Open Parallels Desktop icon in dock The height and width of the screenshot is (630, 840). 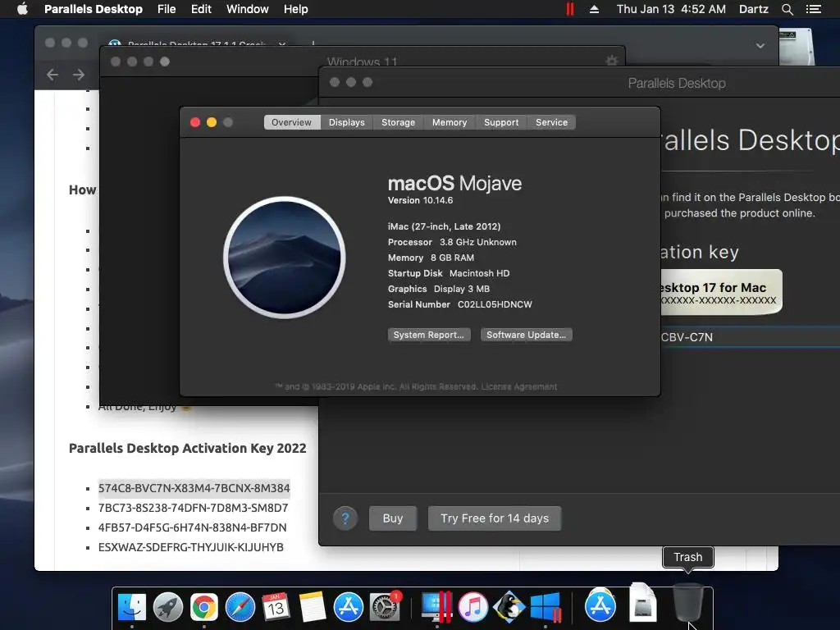436,607
